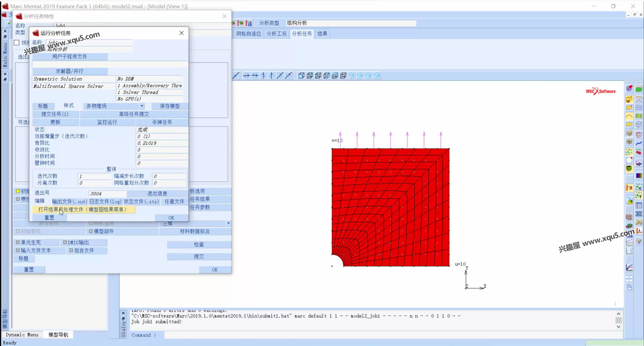Switch to 分析工况 tab
Viewport: 644px width, 346px height.
(x=276, y=33)
